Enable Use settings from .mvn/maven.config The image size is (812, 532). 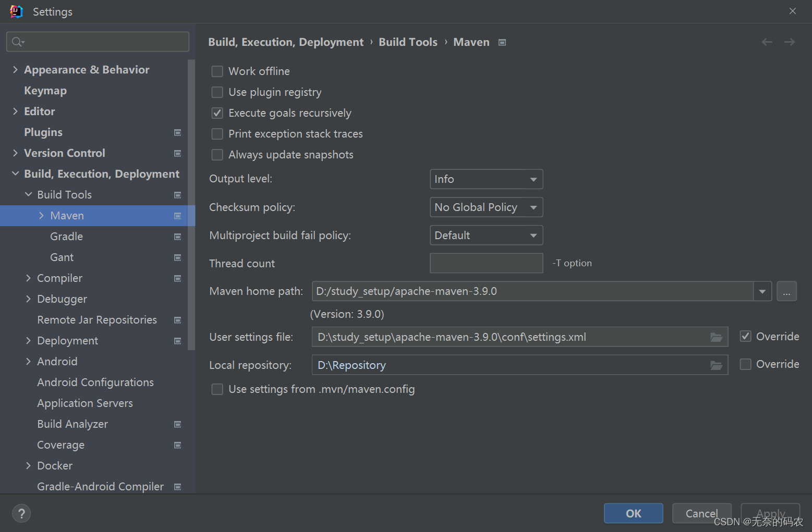click(x=217, y=389)
